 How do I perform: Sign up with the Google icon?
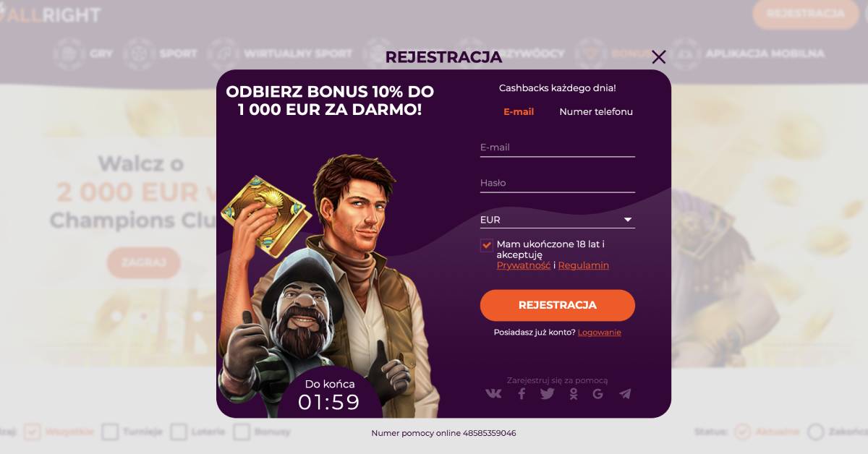[x=597, y=393]
